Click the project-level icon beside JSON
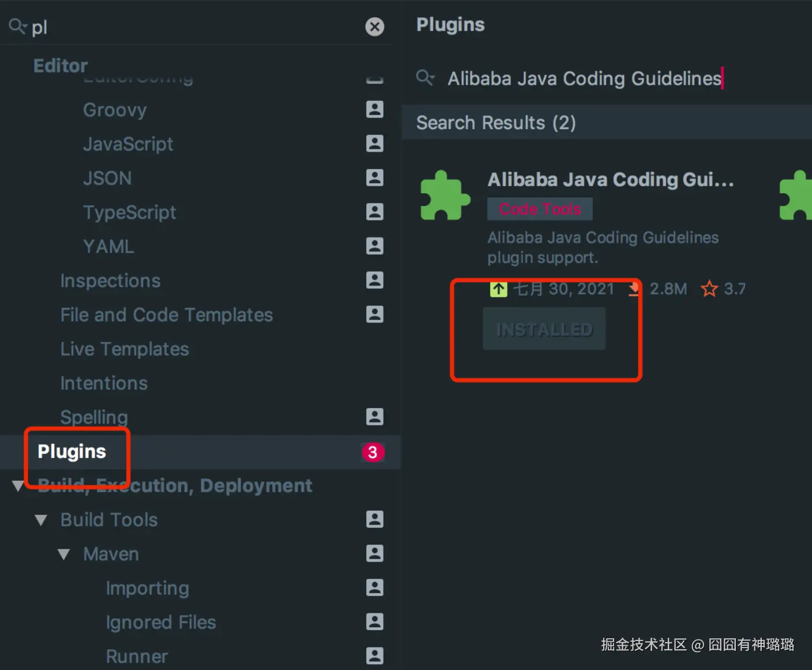Viewport: 812px width, 670px height. (x=375, y=177)
